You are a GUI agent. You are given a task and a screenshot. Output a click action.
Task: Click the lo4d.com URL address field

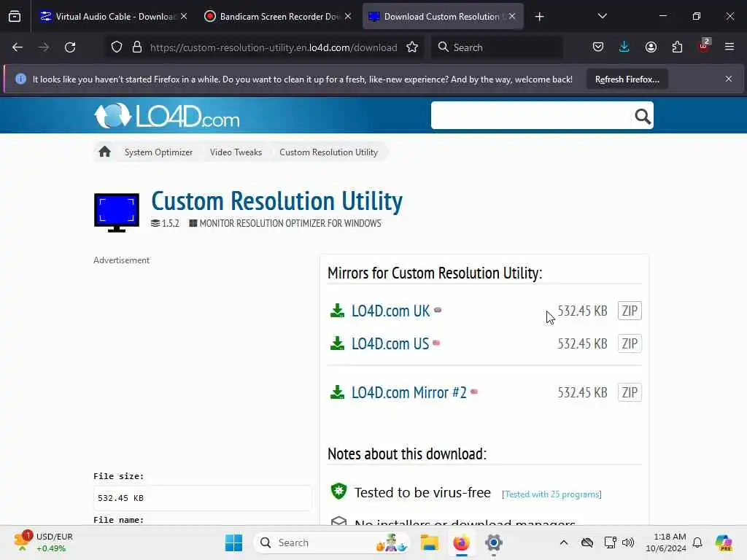tap(274, 47)
